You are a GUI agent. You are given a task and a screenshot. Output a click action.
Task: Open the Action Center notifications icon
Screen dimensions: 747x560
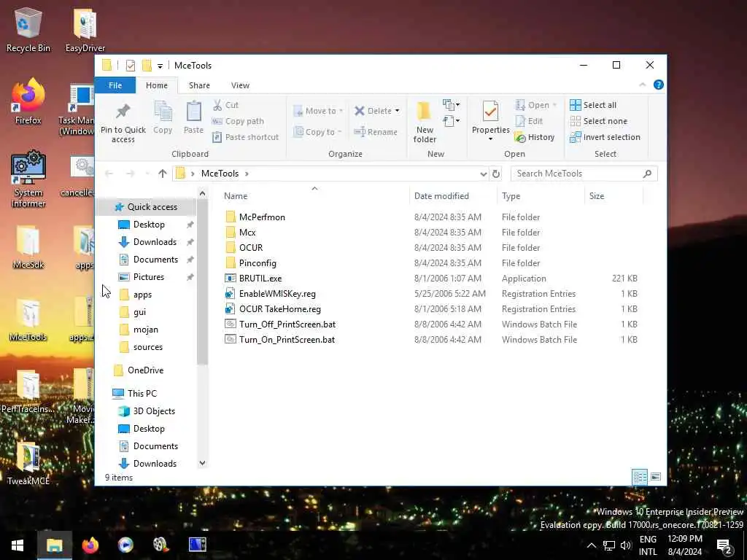point(724,545)
